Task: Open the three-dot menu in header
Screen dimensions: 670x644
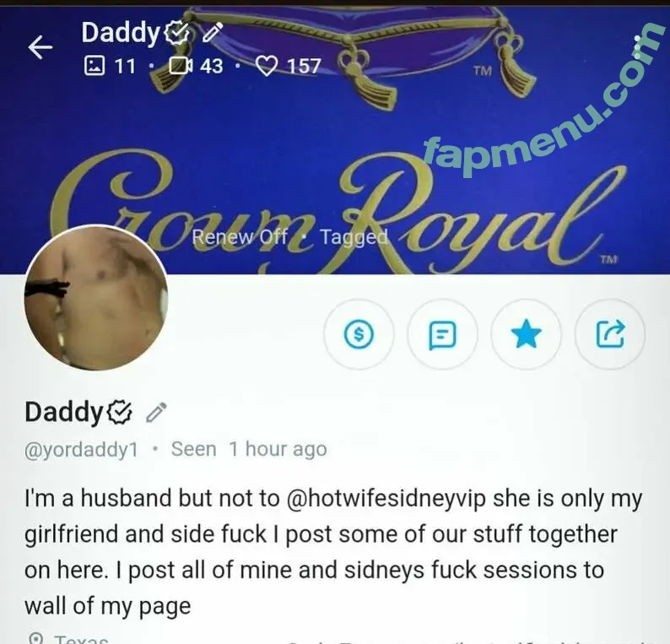Action: pyautogui.click(x=637, y=47)
